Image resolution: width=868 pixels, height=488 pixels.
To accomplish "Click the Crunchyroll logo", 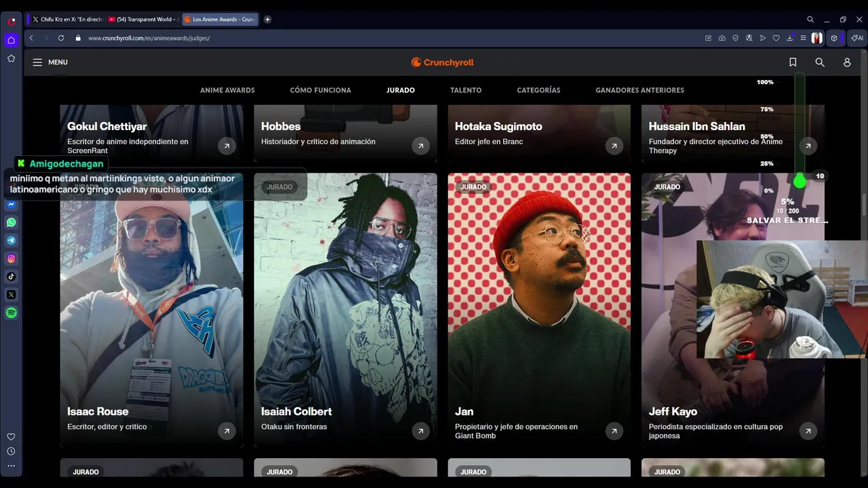I will (x=443, y=62).
